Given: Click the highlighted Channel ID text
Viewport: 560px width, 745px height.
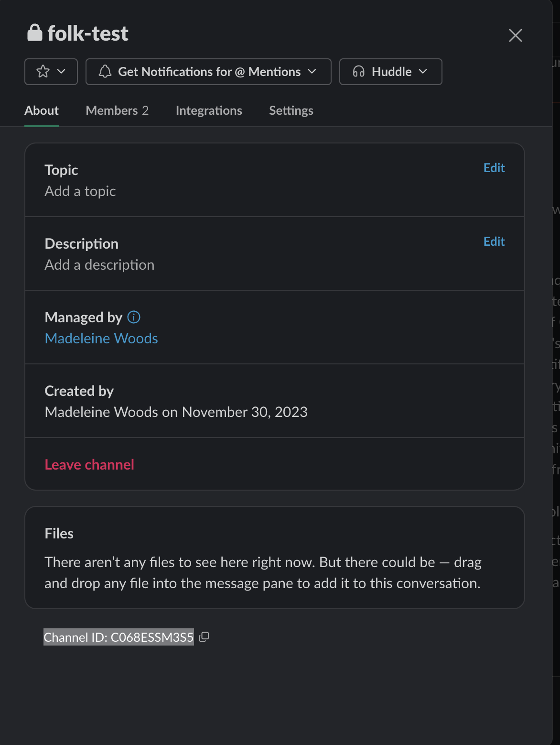Looking at the screenshot, I should (x=118, y=637).
